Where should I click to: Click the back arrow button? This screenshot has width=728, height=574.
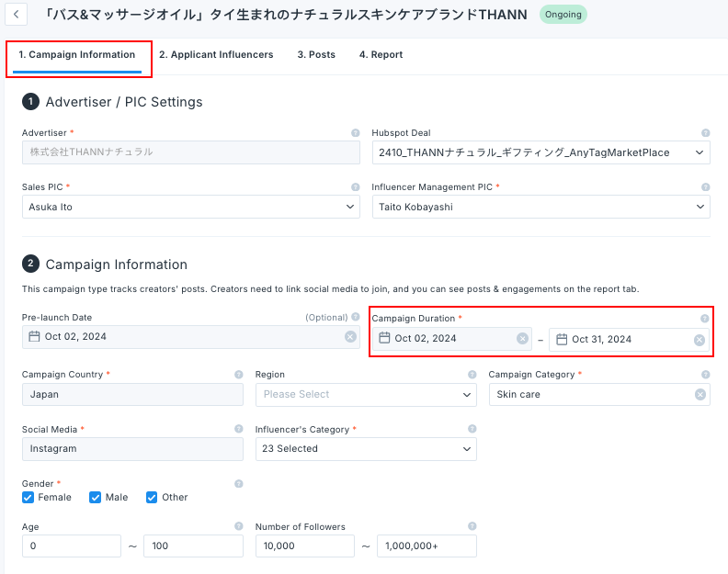(17, 16)
